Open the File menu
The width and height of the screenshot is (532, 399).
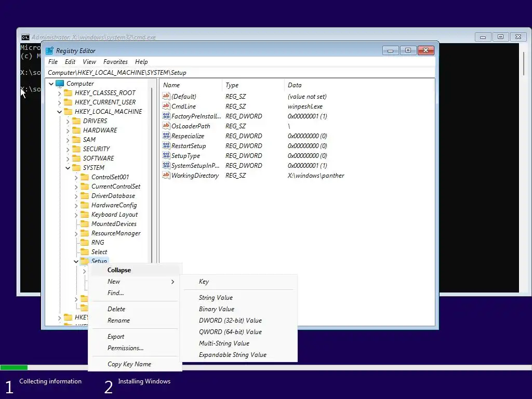pyautogui.click(x=53, y=62)
